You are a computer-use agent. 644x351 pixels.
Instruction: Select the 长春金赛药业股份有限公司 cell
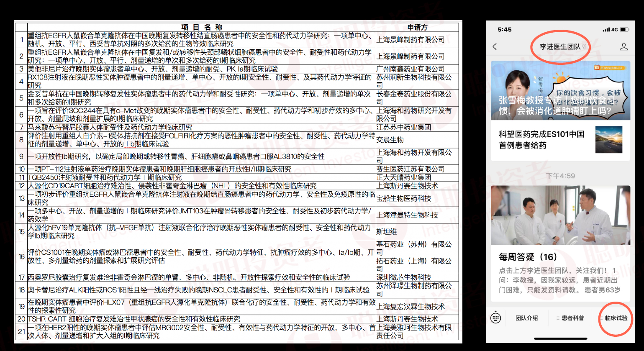pos(417,98)
